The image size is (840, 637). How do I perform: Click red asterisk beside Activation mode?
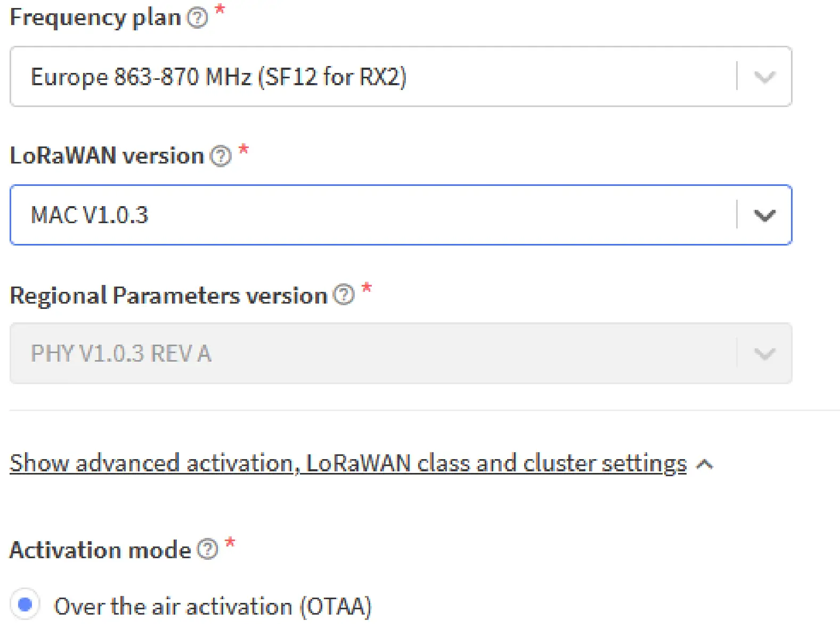pyautogui.click(x=230, y=543)
